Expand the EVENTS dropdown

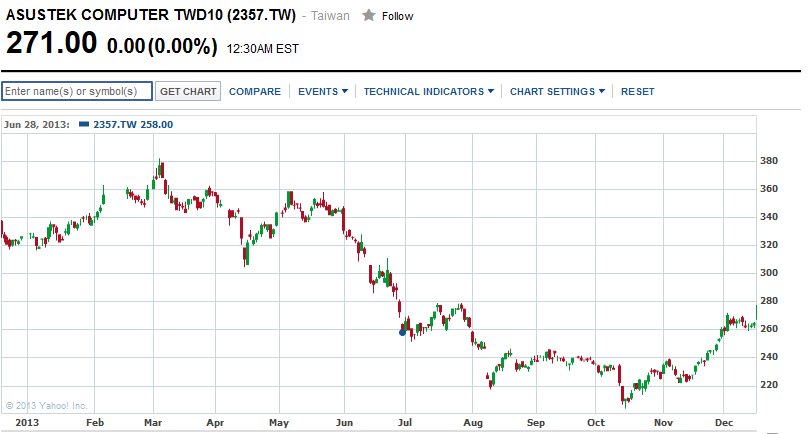pos(323,92)
